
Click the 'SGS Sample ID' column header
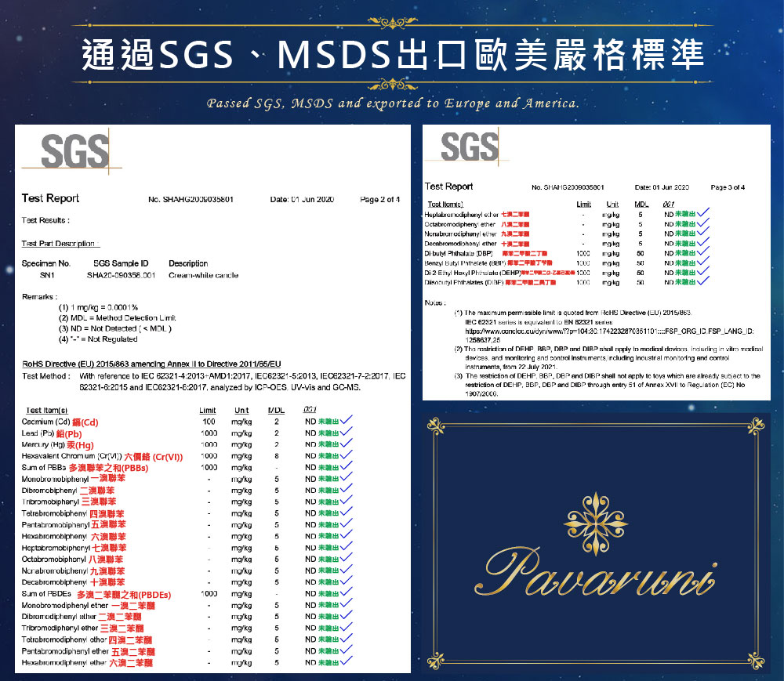click(x=121, y=263)
